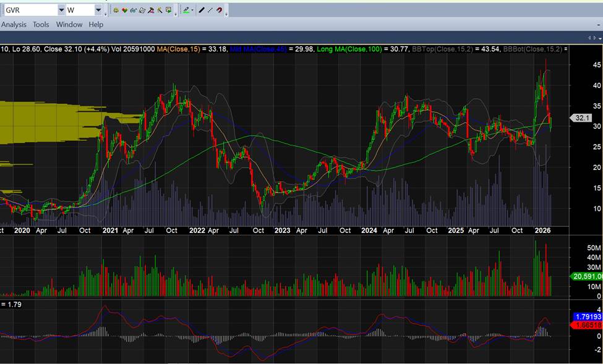The image size is (603, 364).
Task: Open the dropdown arrow beside the pen color
Action: tap(192, 11)
